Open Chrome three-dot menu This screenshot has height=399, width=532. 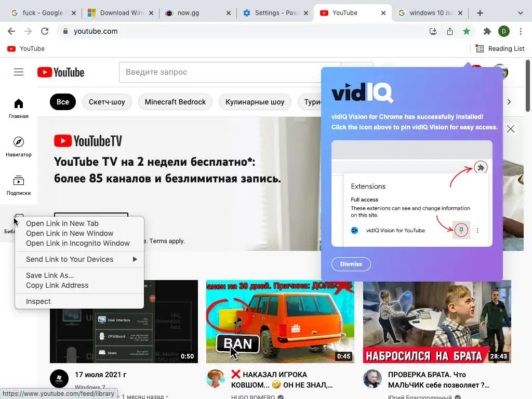[521, 32]
